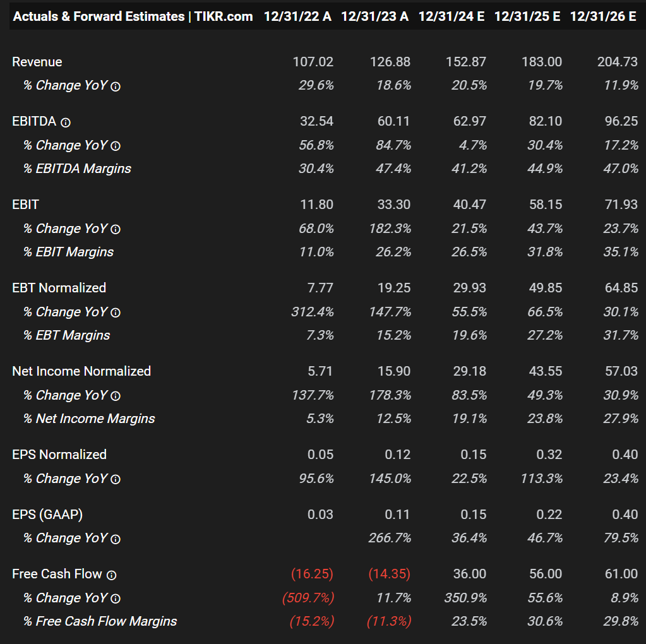Click info icon for EPS Normalized % Change YoY
Viewport: 646px width, 644px height.
(x=116, y=480)
